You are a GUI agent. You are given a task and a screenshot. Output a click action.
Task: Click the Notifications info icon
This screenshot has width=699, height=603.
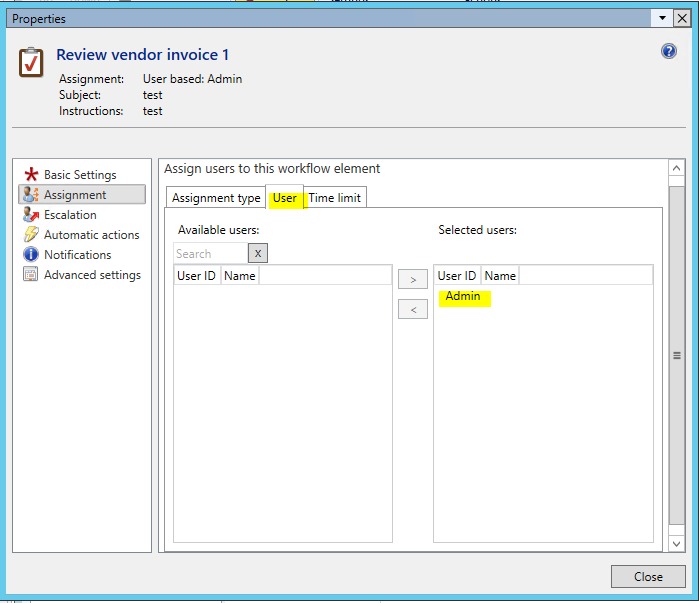tap(31, 255)
